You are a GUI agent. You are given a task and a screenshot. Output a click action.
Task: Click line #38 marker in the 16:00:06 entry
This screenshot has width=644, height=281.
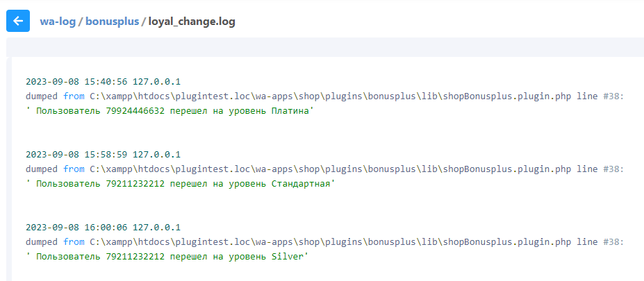(612, 242)
